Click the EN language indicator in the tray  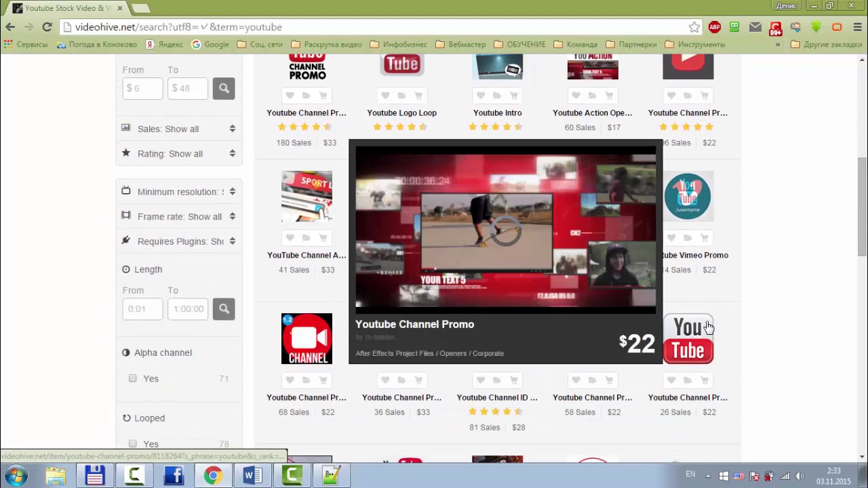[x=690, y=474]
